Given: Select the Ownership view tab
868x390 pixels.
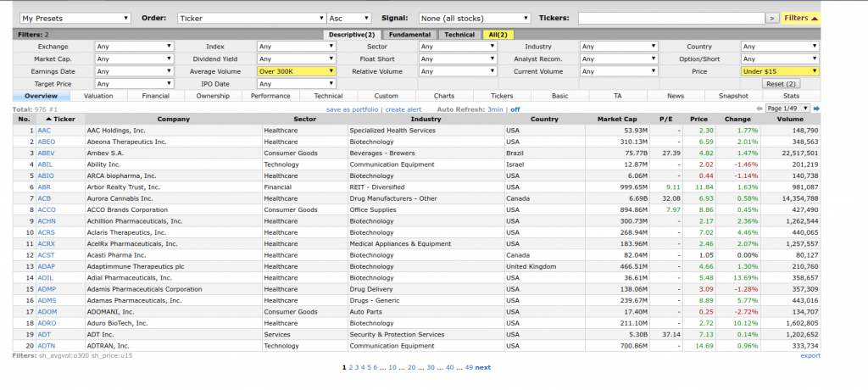Looking at the screenshot, I should point(214,96).
